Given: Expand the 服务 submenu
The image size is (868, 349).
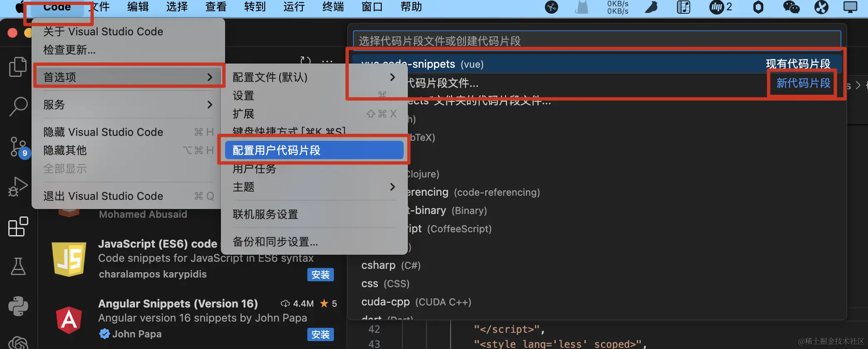Looking at the screenshot, I should pyautogui.click(x=128, y=105).
